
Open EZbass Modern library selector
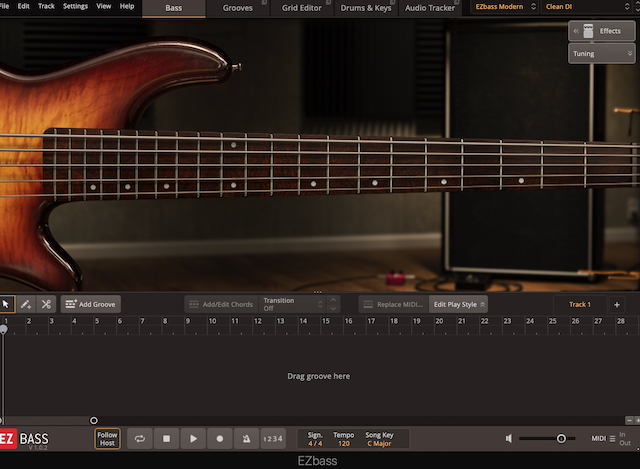click(504, 7)
